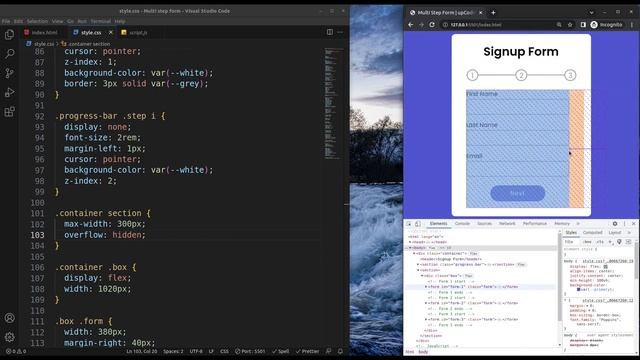The image size is (640, 360).
Task: Click step 1 circle in the progress bar
Action: [x=472, y=75]
